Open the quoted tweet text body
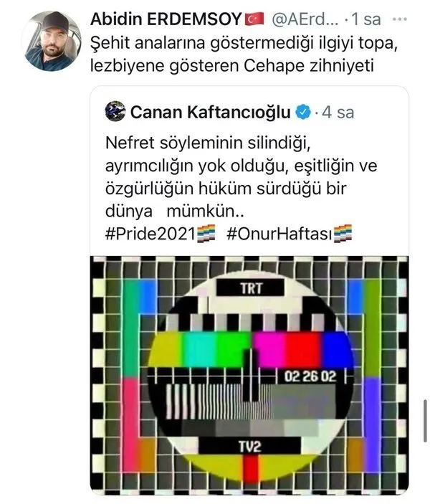430x504 pixels. pos(241,176)
